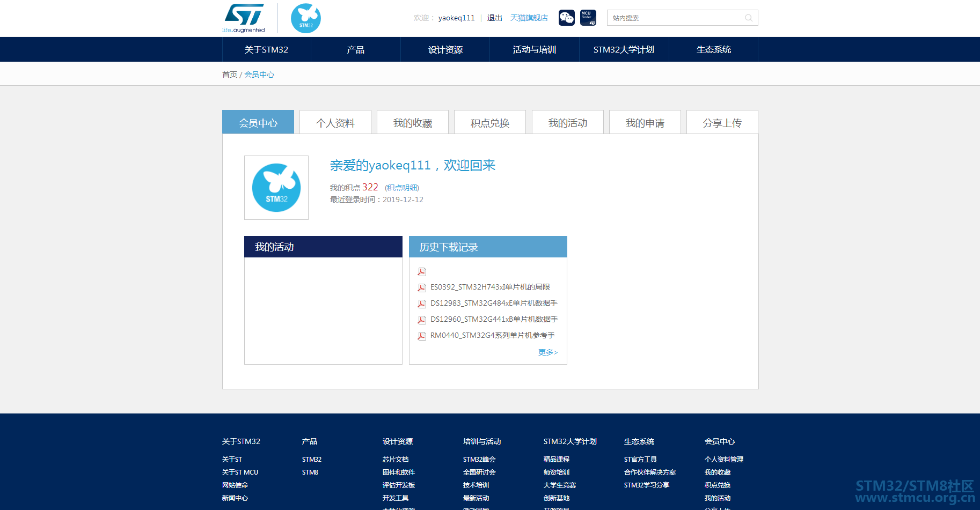
Task: Launch the MCU Finder icon
Action: point(588,18)
